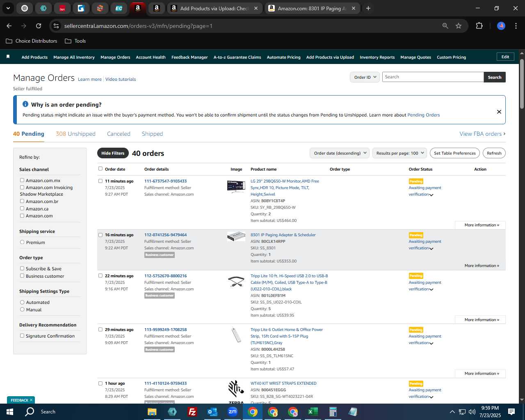This screenshot has width=525, height=420.
Task: Click the browser back arrow
Action: point(9,26)
